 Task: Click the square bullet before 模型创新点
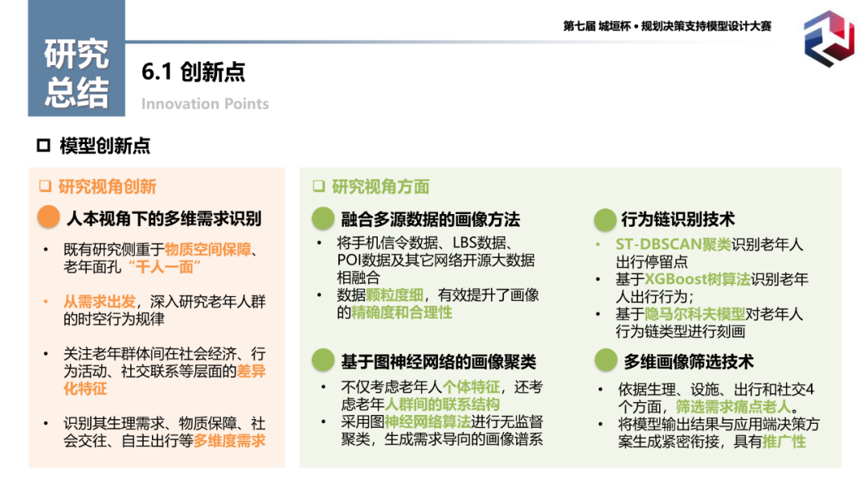(x=43, y=146)
